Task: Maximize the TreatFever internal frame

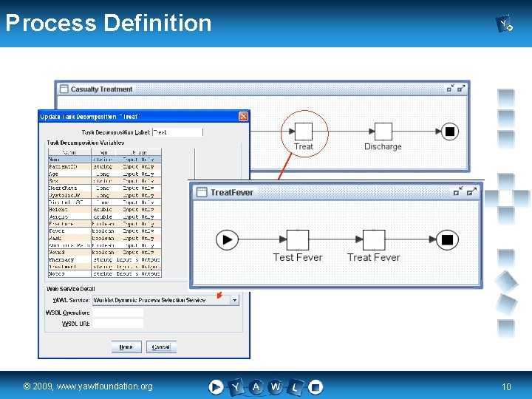Action: tap(471, 192)
